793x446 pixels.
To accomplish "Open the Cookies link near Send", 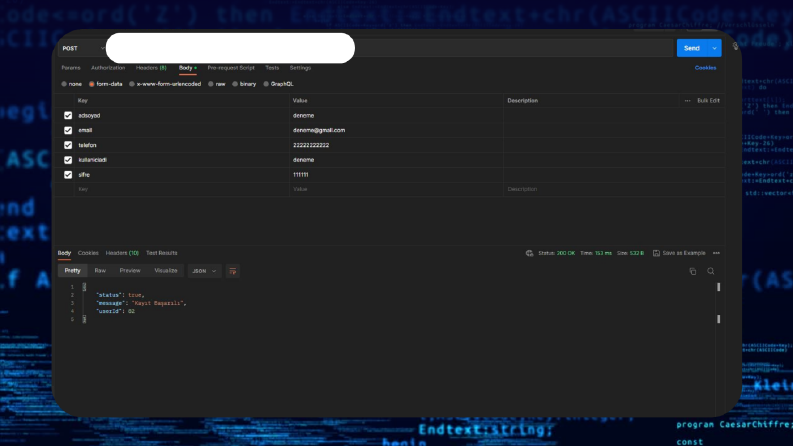I will [705, 68].
